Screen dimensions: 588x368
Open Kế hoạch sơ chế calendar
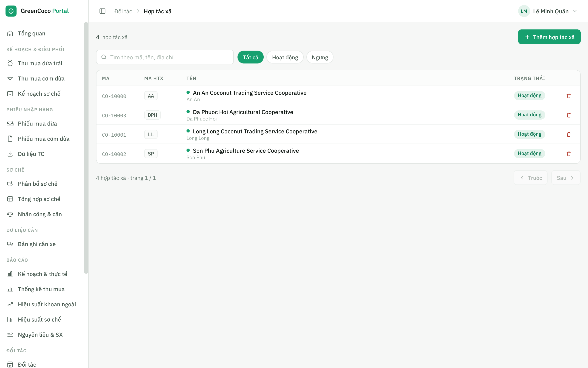click(42, 94)
